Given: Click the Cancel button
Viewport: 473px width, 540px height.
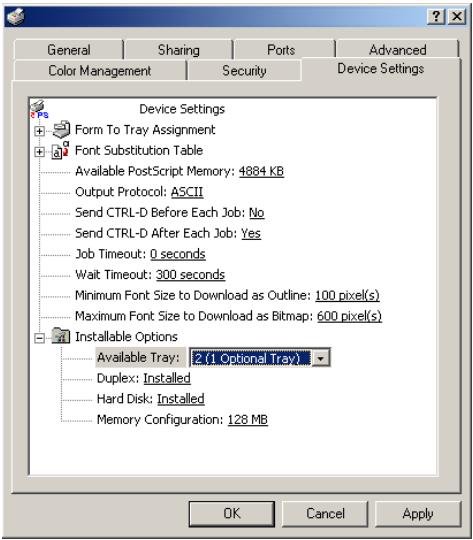Looking at the screenshot, I should [325, 514].
